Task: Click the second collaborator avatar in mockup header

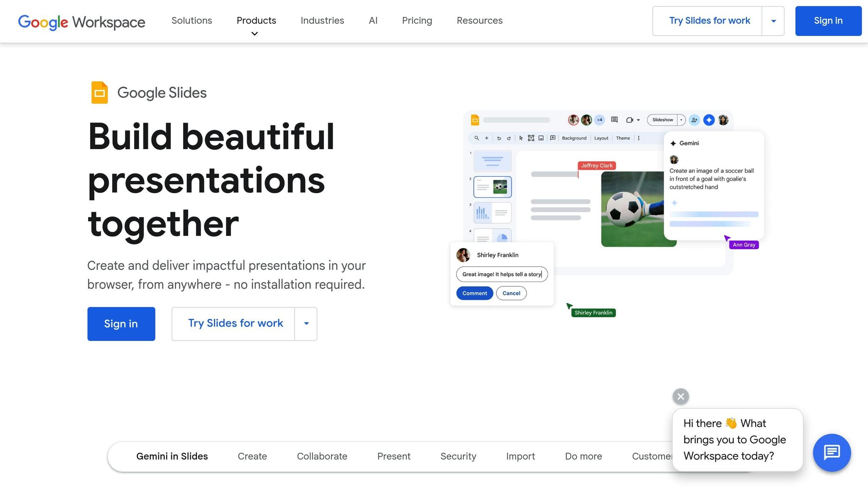Action: click(x=587, y=120)
